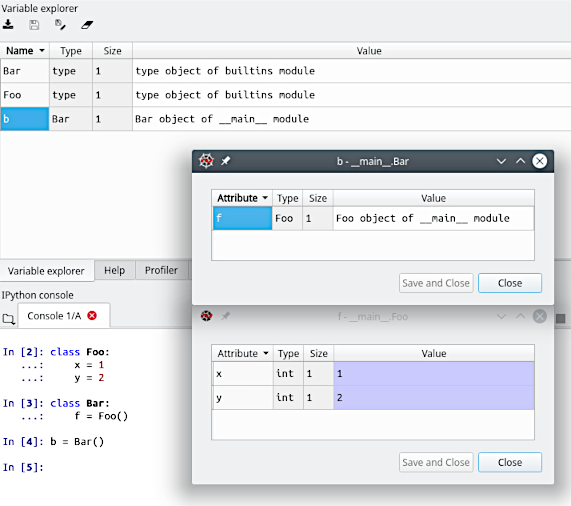Screen dimensions: 571x506
Task: Click the stop square button at console right
Action: click(x=561, y=319)
